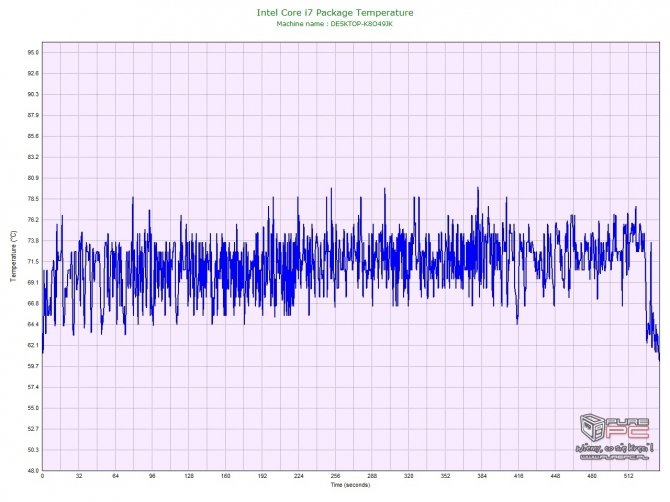Viewport: 670px width, 502px height.
Task: Select the 87.9 y-axis value
Action: coord(33,115)
